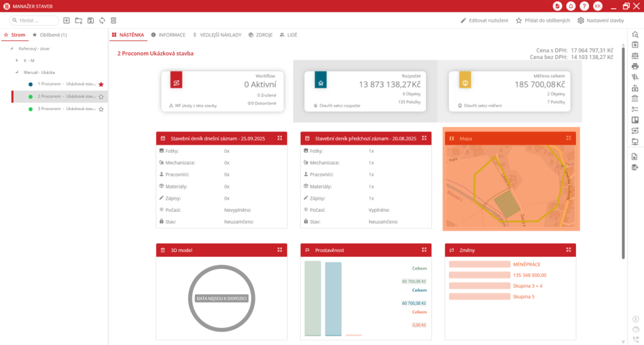Toggle favorite star for 3 Proconom
Screen dimensions: 644x345
coord(101,109)
